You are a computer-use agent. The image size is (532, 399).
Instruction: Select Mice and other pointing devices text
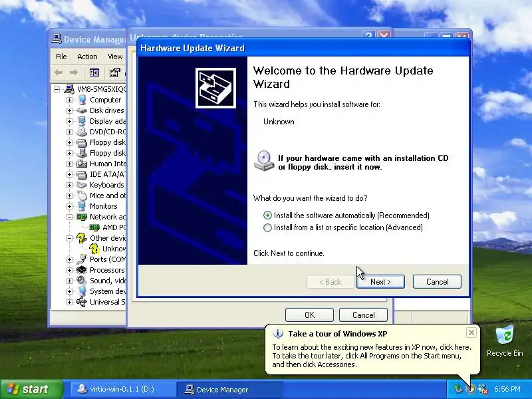pyautogui.click(x=108, y=196)
